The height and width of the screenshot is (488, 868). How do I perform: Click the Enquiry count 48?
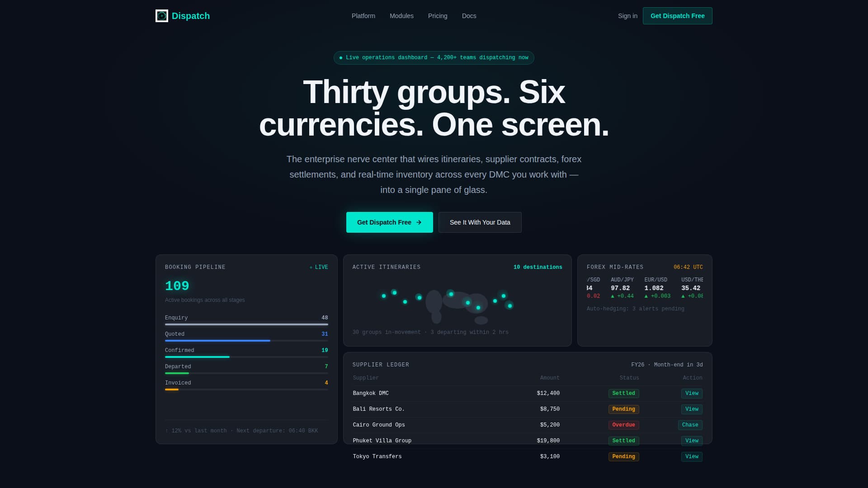click(325, 318)
